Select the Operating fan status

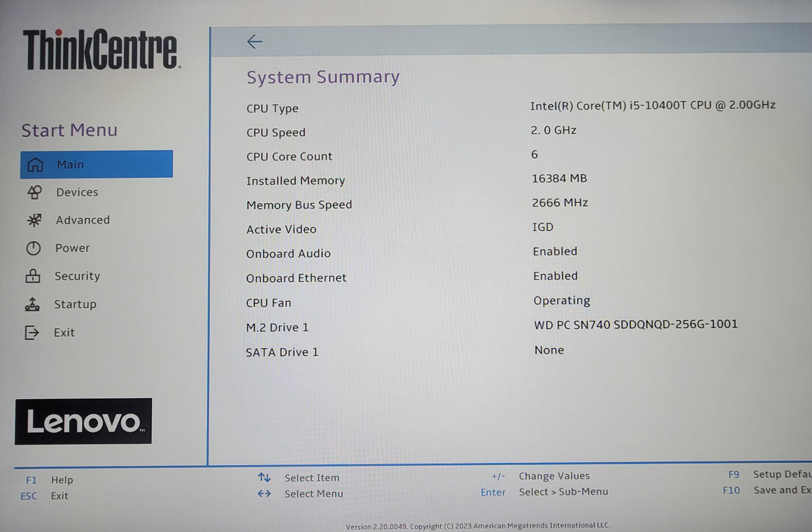click(x=562, y=301)
